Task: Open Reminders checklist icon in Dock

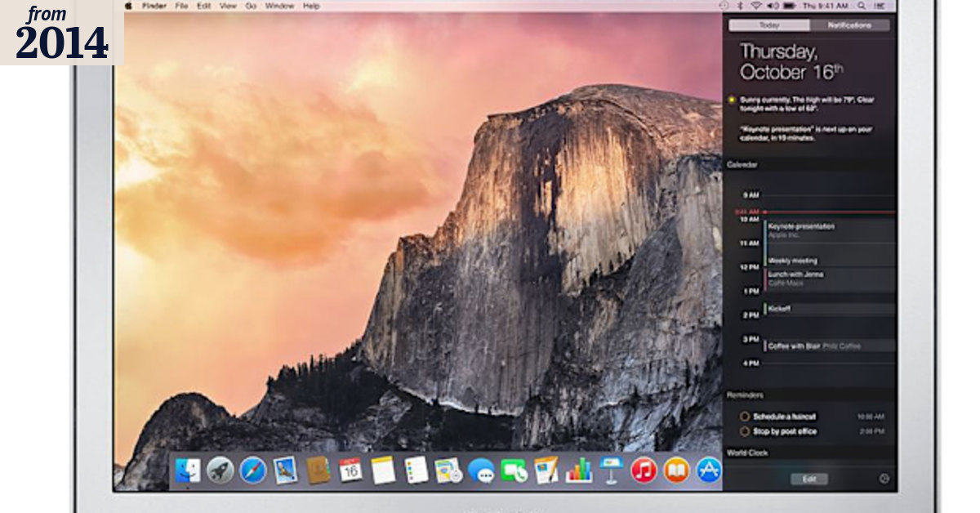Action: (x=416, y=471)
